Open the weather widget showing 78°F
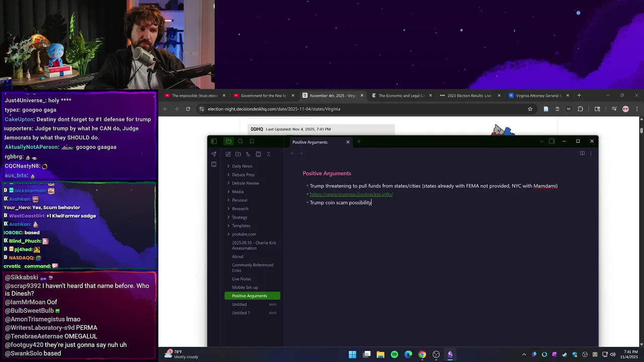 (x=182, y=354)
